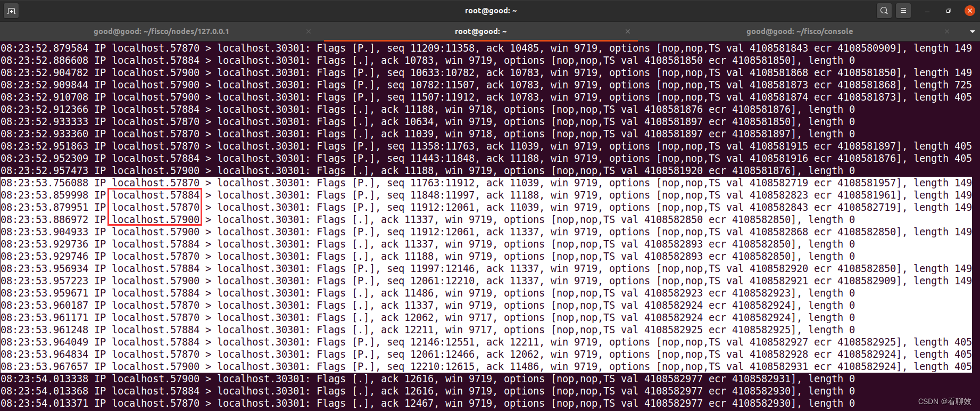
Task: Click timestamp 08:23:52.933360
Action: pos(45,134)
